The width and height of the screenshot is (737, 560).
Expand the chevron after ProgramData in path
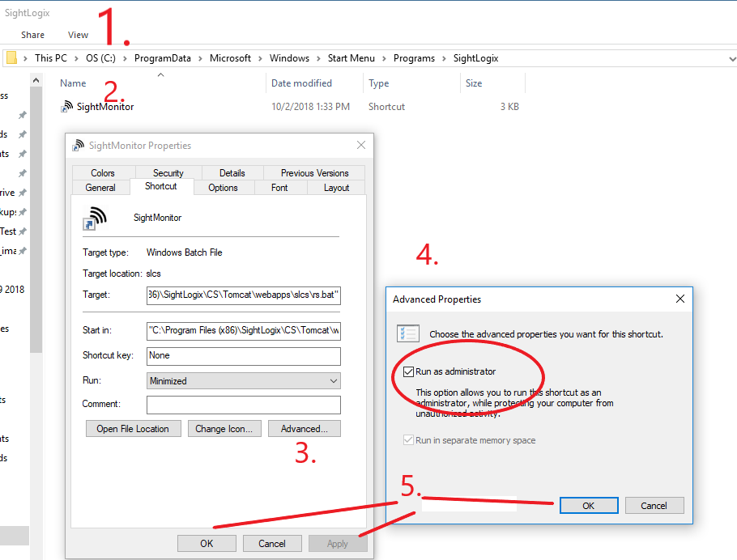[x=200, y=58]
